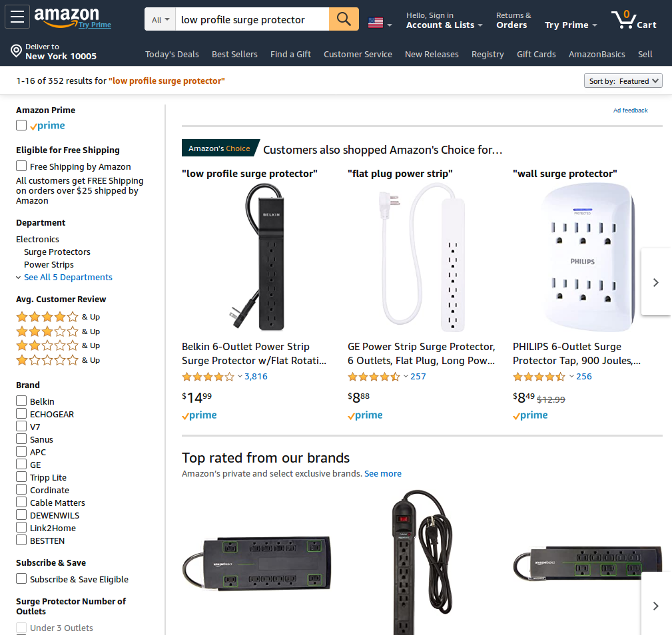Open the Sort by Featured dropdown
672x635 pixels.
(623, 81)
